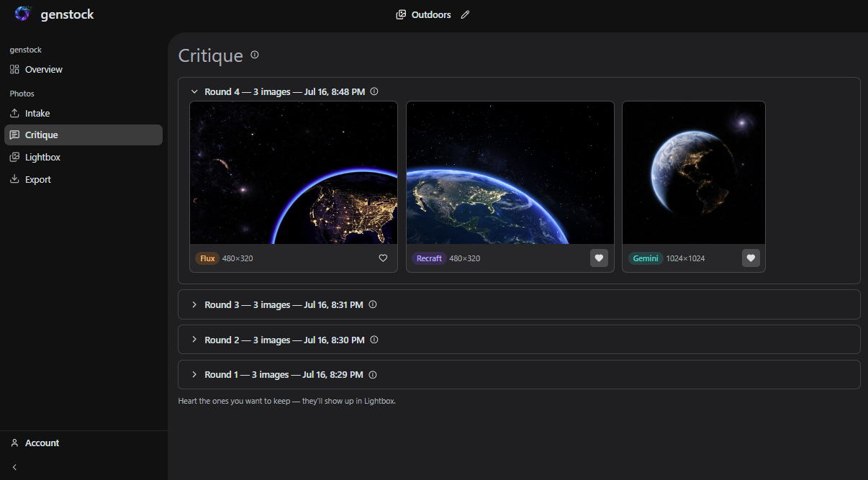Click the genstock brand name in header
This screenshot has width=868, height=480.
coord(67,14)
